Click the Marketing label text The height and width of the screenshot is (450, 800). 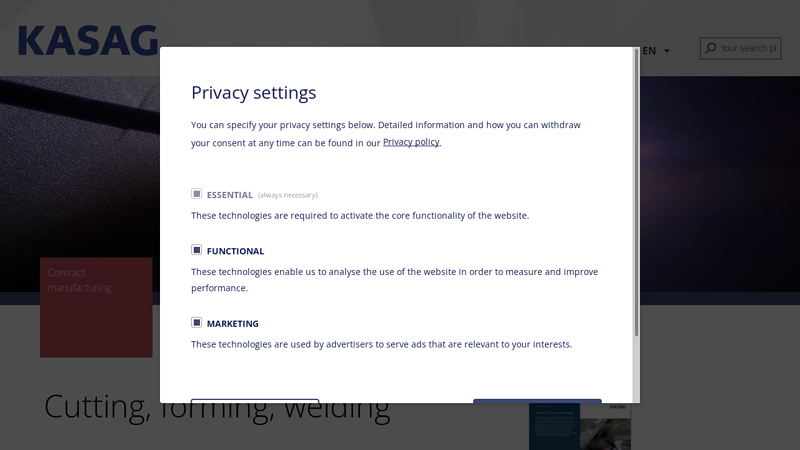point(232,324)
